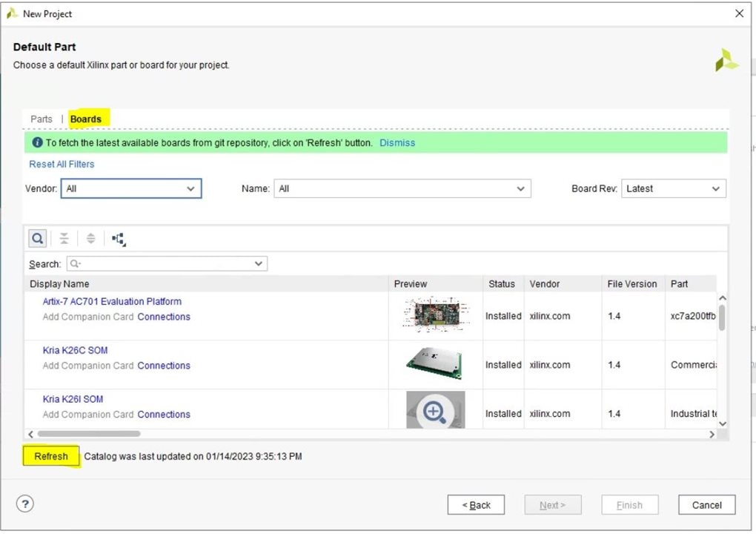The image size is (756, 534).
Task: Click the Reset All Filters link
Action: click(62, 165)
